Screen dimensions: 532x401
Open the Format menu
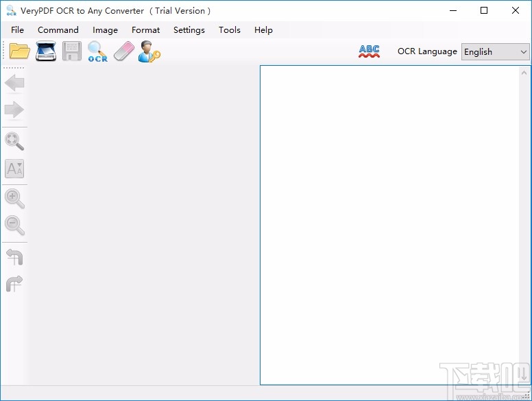coord(145,30)
